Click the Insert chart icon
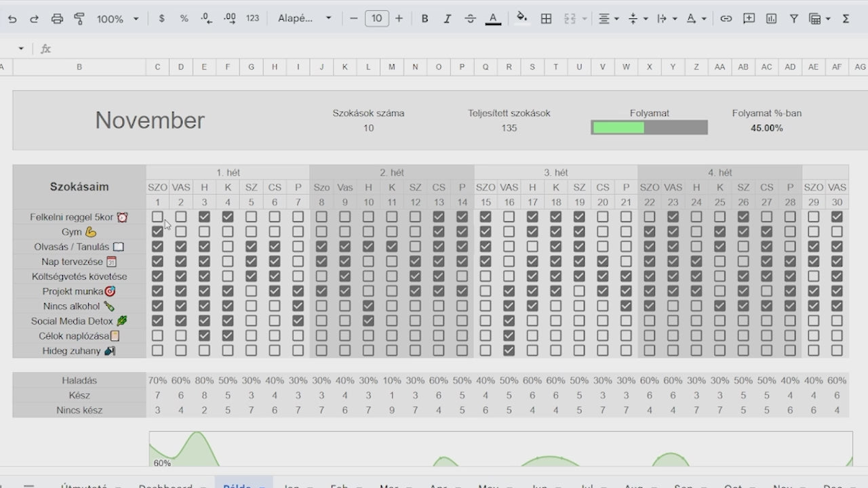This screenshot has width=868, height=488. point(771,19)
